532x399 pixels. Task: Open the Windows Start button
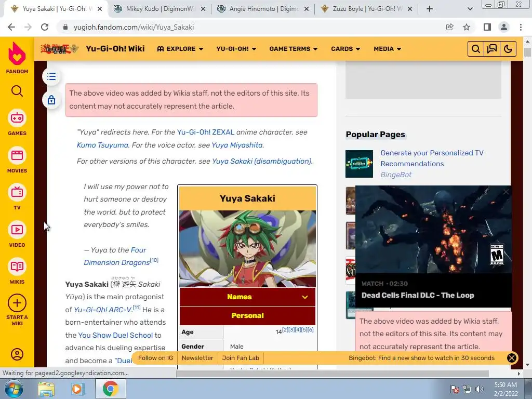point(14,389)
